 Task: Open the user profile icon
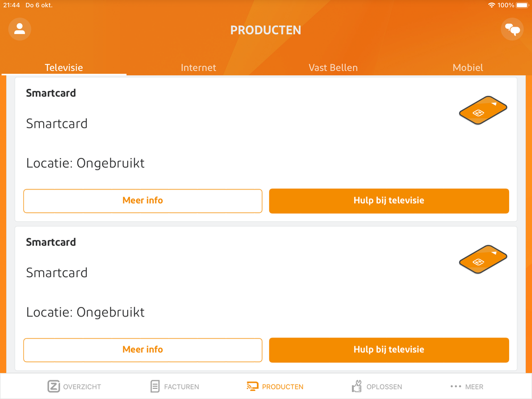(x=20, y=29)
